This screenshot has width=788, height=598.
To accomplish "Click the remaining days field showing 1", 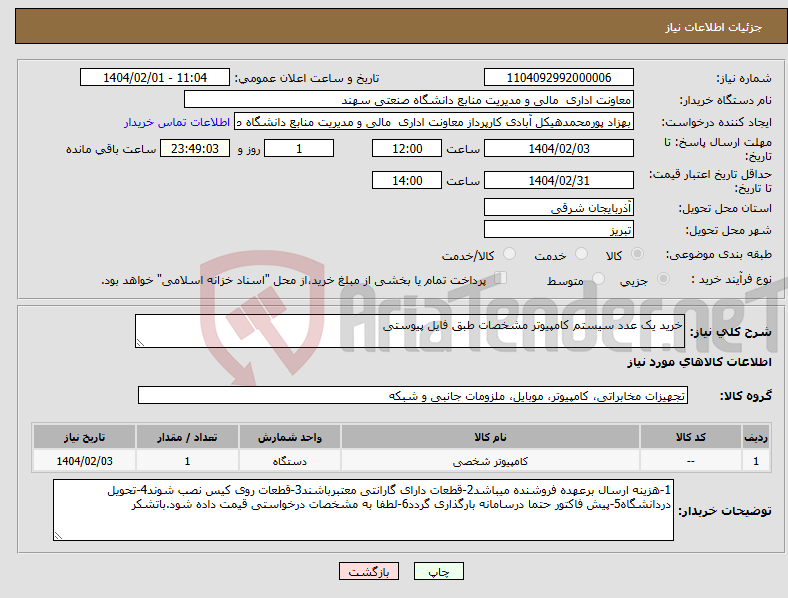I will (x=299, y=148).
